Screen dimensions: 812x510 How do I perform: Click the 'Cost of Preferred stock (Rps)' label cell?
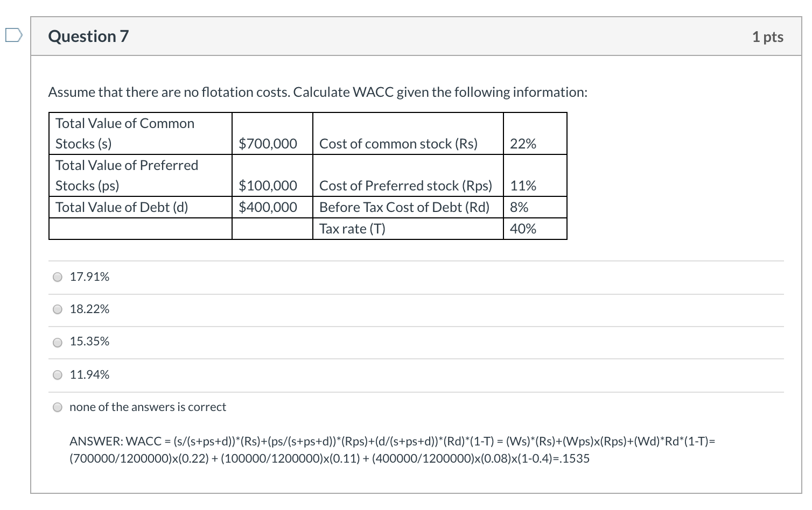pyautogui.click(x=405, y=185)
